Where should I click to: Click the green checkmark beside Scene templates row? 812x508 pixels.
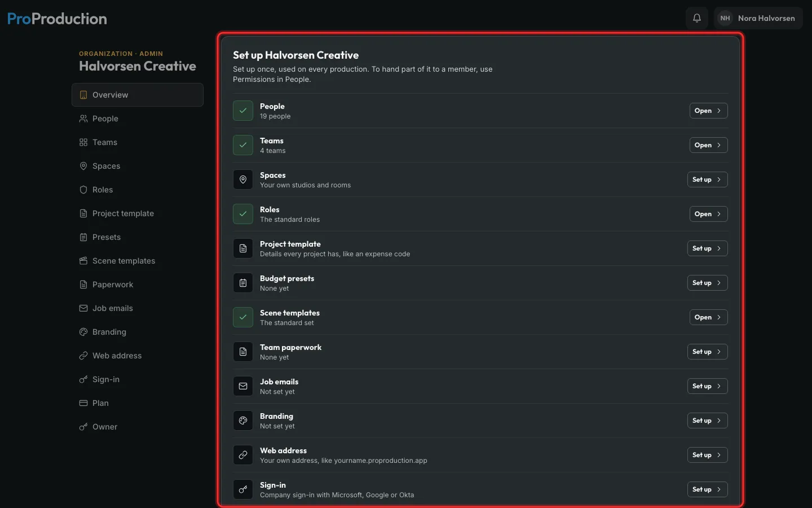tap(243, 317)
